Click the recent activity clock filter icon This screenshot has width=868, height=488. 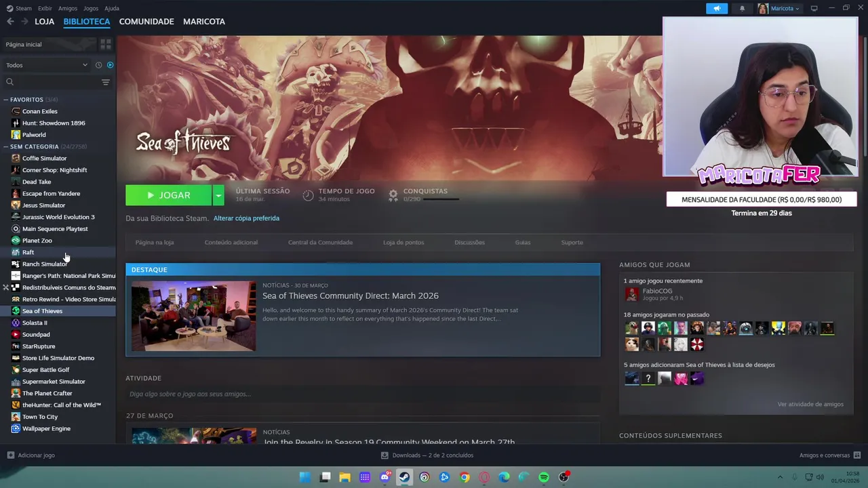(98, 65)
